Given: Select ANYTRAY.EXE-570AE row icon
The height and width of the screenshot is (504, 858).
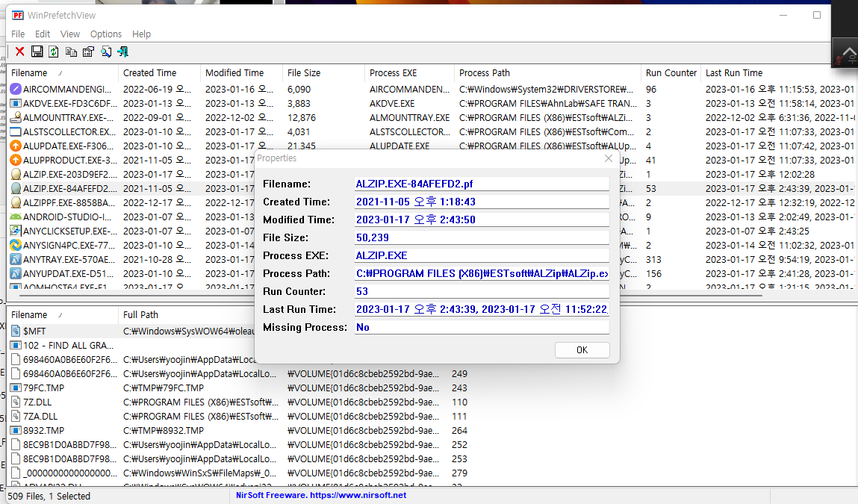Looking at the screenshot, I should point(16,259).
